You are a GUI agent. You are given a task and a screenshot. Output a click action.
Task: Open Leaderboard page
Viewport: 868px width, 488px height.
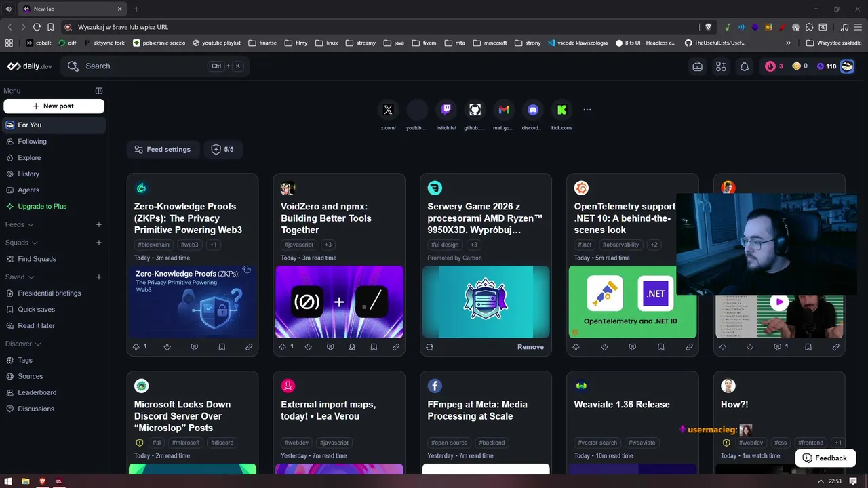click(54, 392)
